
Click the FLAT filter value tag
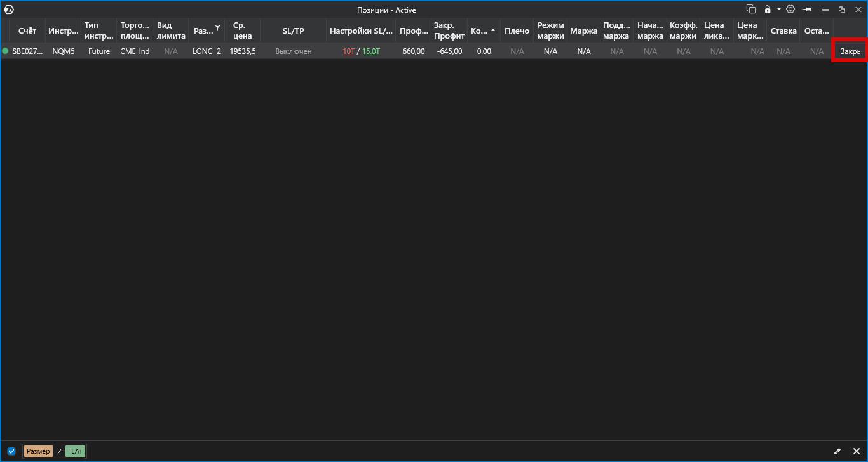[76, 451]
